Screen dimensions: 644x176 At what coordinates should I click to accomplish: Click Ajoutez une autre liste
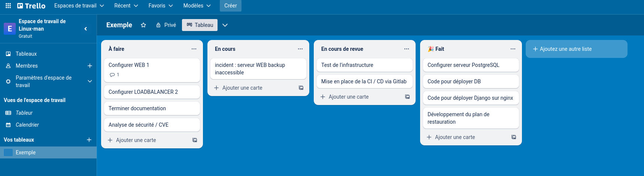coord(576,49)
